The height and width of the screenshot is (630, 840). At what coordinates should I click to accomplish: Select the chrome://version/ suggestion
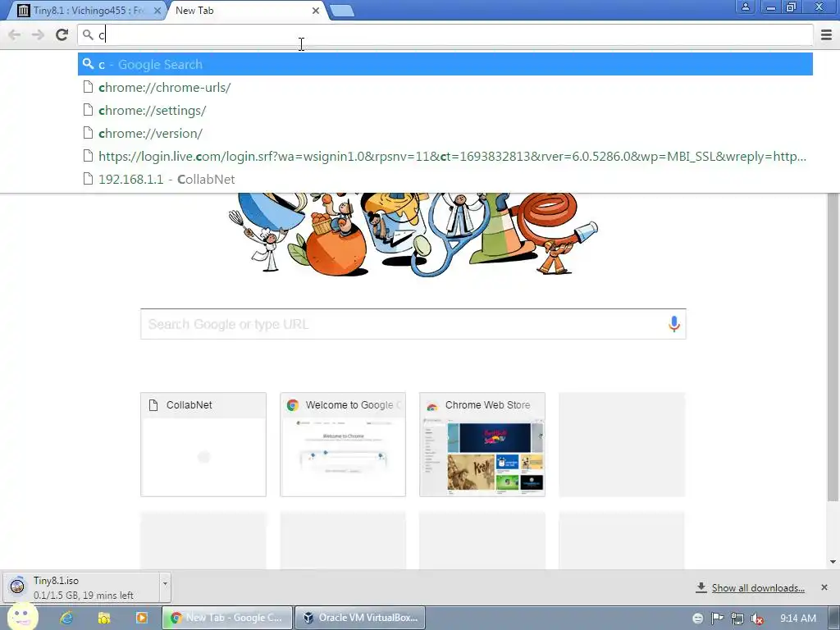coord(445,134)
